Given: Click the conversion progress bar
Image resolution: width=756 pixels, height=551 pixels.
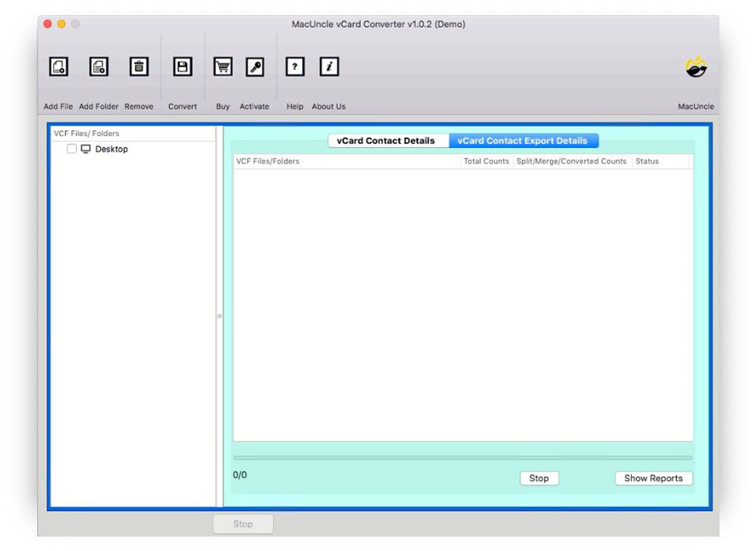Looking at the screenshot, I should [462, 457].
